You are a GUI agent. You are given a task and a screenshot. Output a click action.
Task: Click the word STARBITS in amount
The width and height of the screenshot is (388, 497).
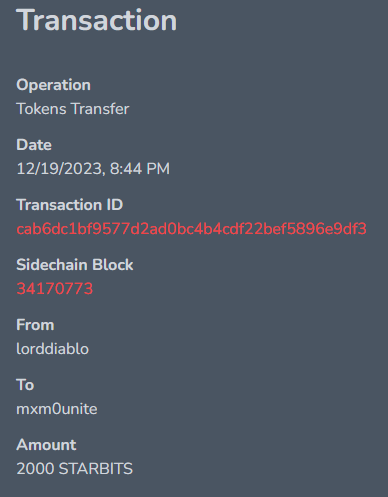pyautogui.click(x=96, y=469)
